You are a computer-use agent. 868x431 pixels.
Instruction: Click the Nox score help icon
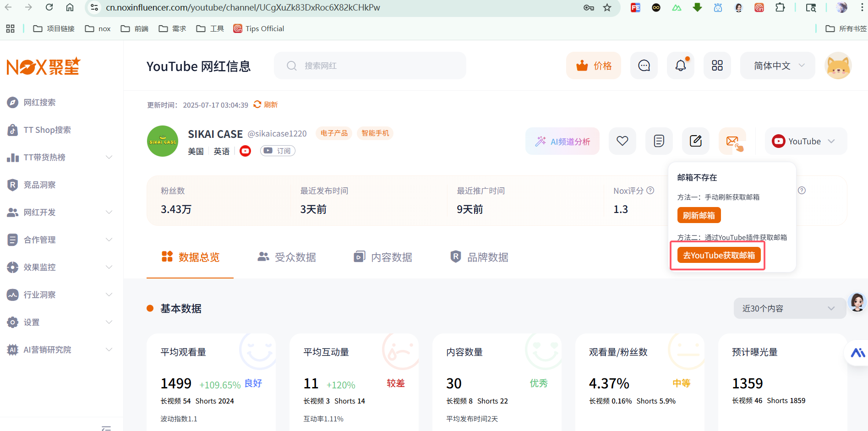point(650,191)
